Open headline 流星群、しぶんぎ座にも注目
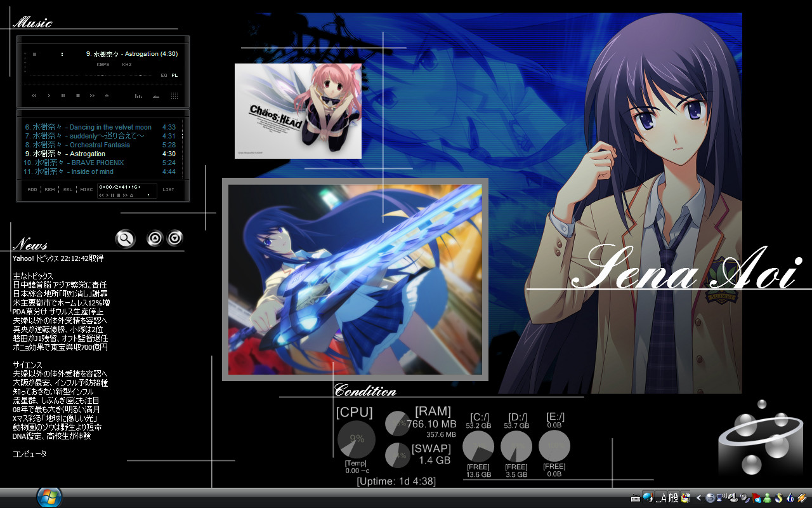The height and width of the screenshot is (508, 812). 56,401
